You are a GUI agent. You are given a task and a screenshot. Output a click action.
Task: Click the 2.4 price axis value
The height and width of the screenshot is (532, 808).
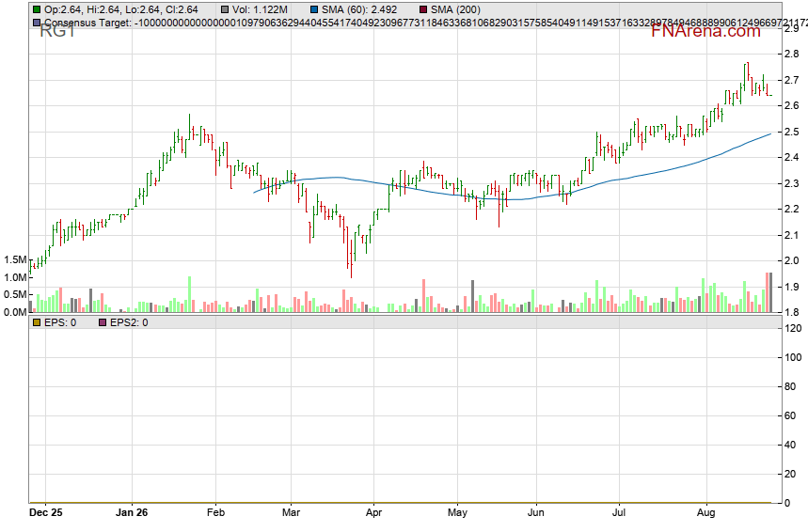(791, 157)
